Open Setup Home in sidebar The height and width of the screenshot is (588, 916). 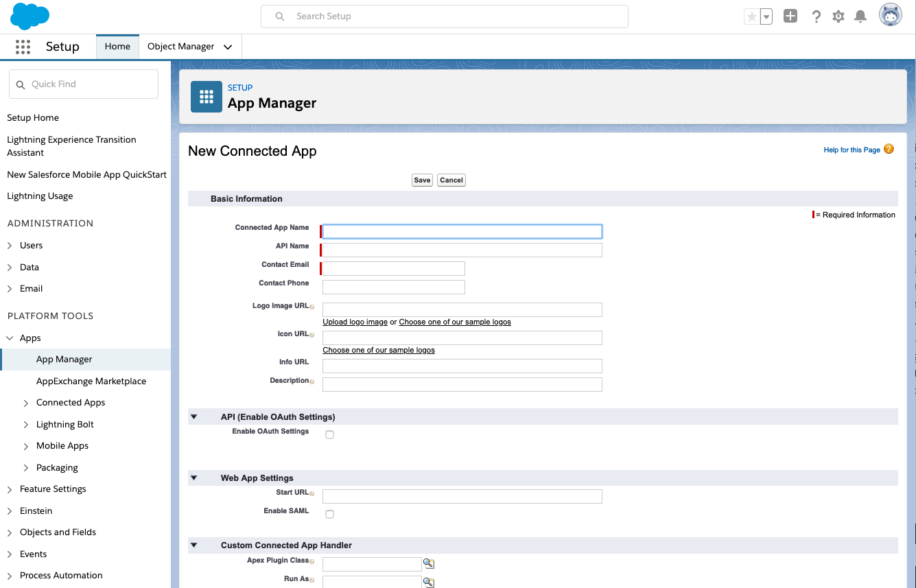point(33,118)
